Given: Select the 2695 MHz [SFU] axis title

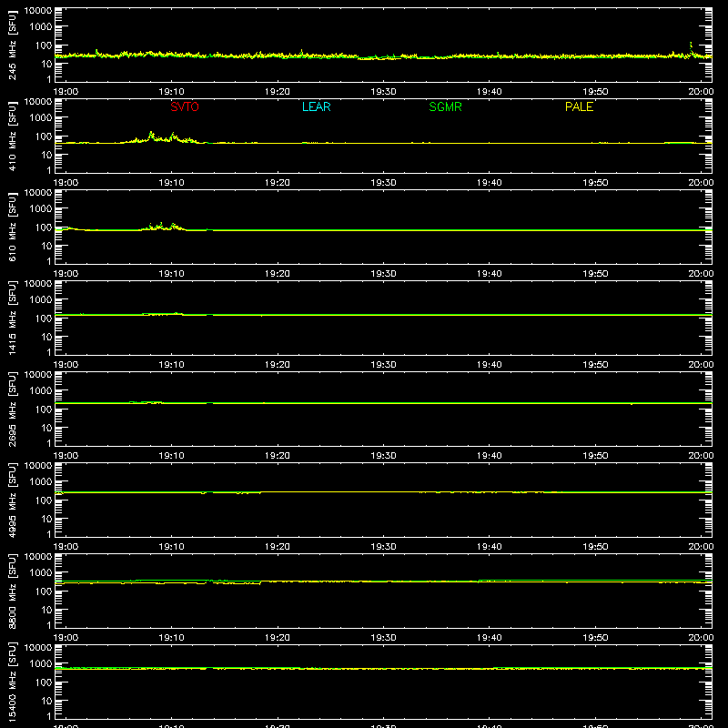Looking at the screenshot, I should 12,409.
